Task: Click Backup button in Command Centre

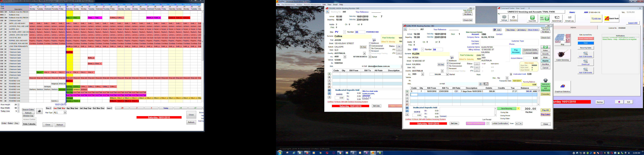Action: (599, 102)
